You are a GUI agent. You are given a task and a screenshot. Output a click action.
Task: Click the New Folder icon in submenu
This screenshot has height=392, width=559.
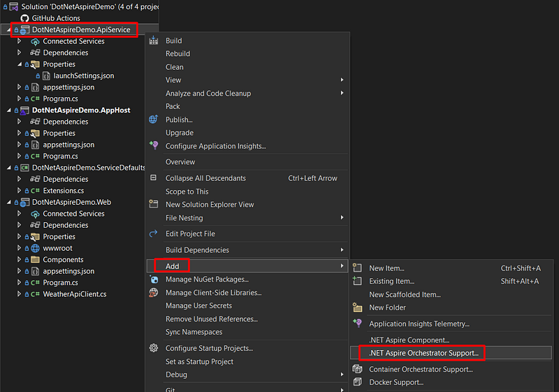[357, 307]
